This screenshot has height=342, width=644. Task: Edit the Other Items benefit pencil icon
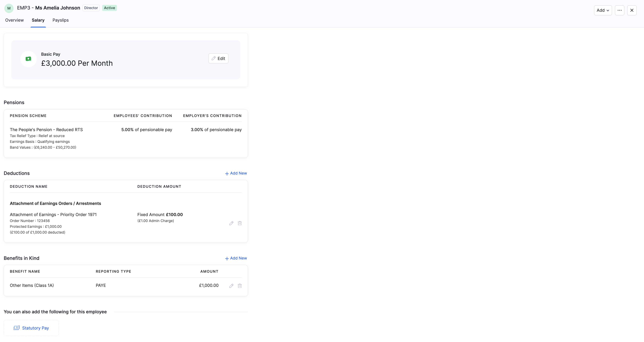click(x=231, y=286)
